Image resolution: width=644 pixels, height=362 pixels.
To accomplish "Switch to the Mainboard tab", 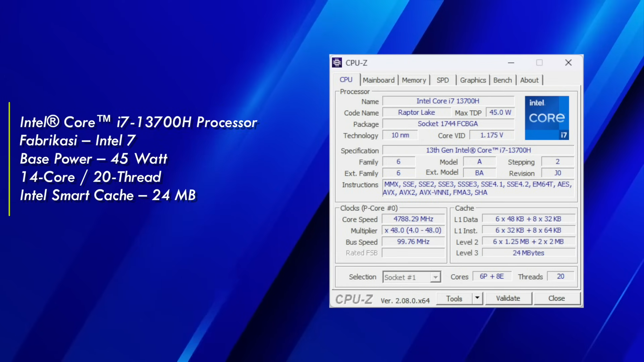I will (x=379, y=80).
